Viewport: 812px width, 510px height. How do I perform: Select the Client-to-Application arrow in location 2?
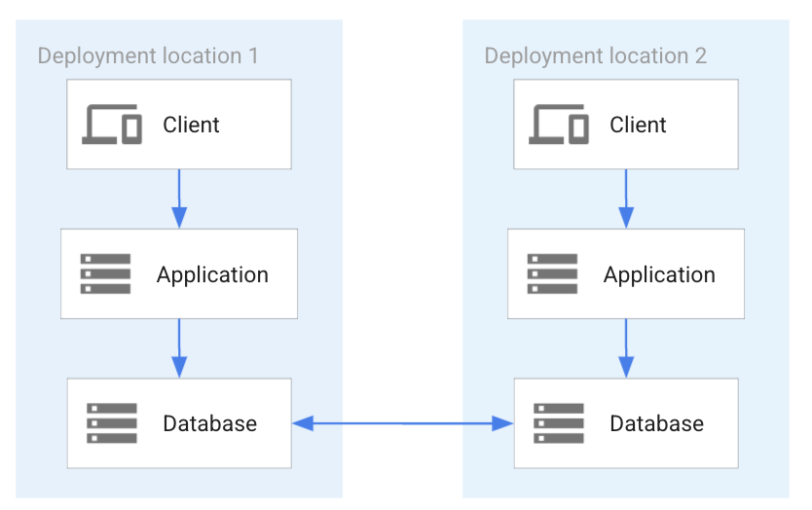[626, 199]
